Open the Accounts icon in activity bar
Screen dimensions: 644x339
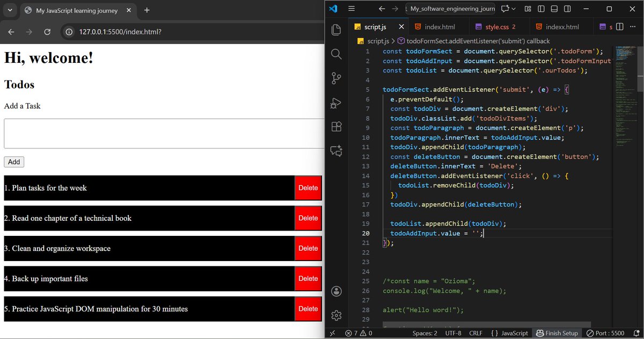(x=336, y=291)
